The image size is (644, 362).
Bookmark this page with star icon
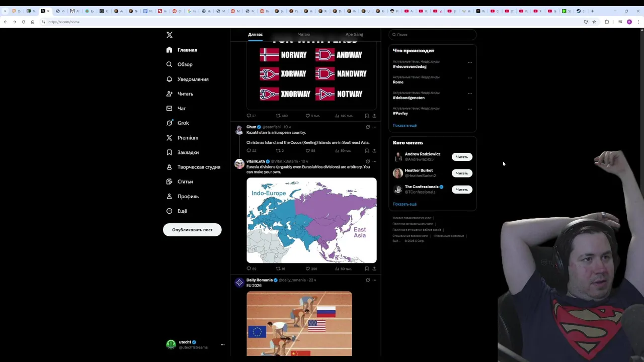pos(594,22)
